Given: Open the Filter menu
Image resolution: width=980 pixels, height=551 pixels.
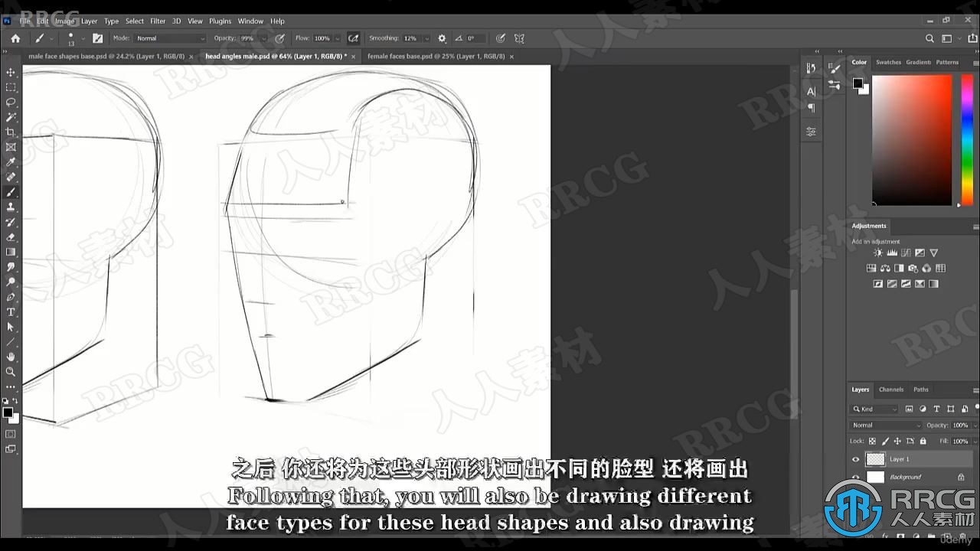Looking at the screenshot, I should (158, 21).
